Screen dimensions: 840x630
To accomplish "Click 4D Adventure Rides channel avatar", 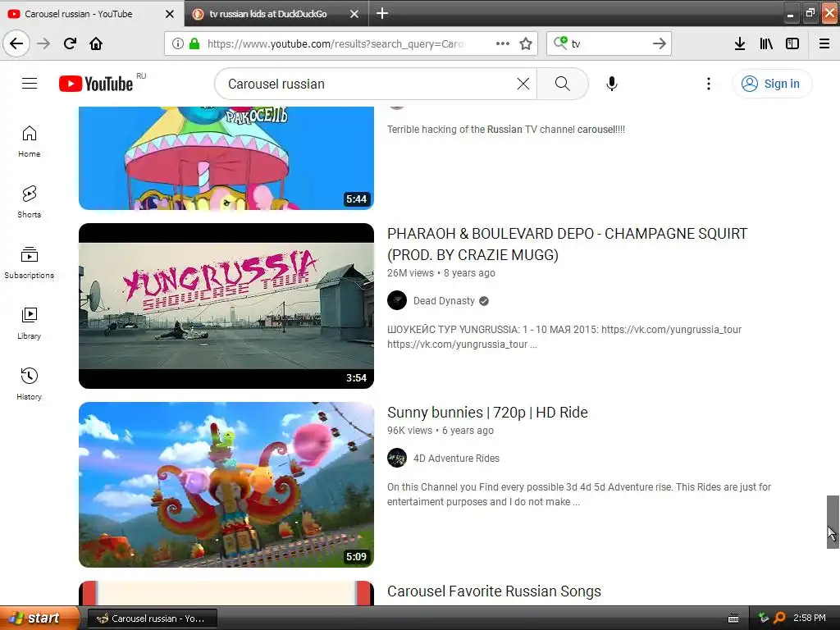I will 397,458.
